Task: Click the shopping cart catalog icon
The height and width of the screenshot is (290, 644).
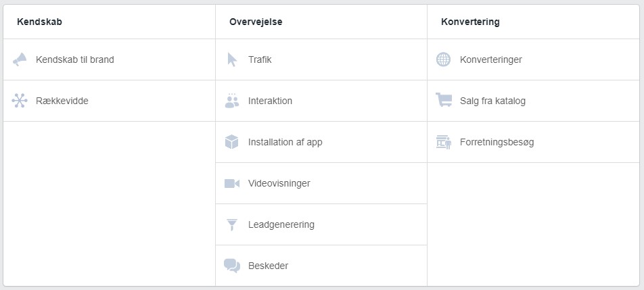Action: pyautogui.click(x=444, y=100)
